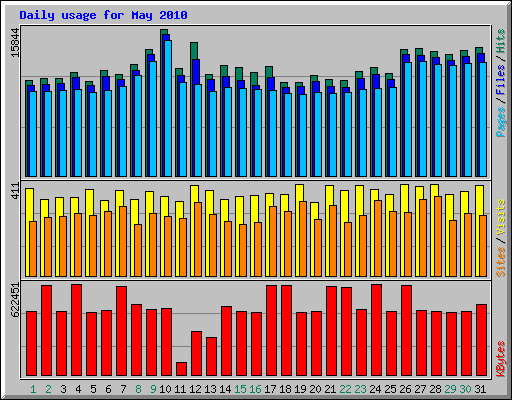
Task: Select day label "19" on the x-axis
Action: (300, 389)
